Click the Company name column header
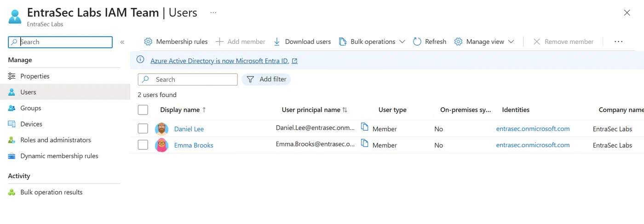The width and height of the screenshot is (644, 224). [x=621, y=110]
